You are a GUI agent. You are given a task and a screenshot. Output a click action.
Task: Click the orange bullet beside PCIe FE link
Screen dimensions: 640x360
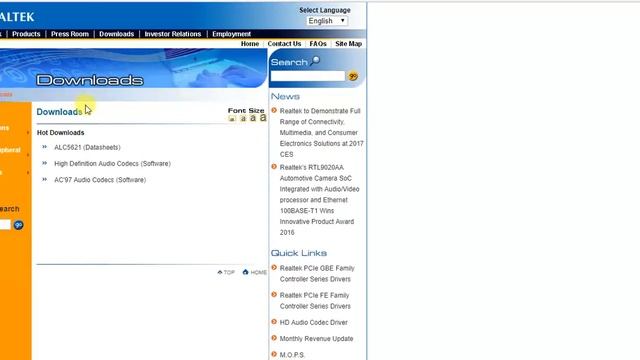tap(274, 294)
